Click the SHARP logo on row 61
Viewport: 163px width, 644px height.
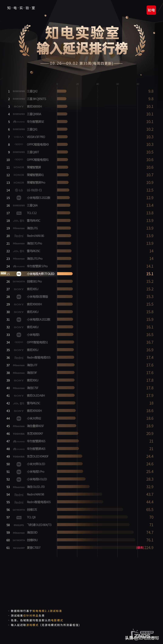click(x=19, y=548)
